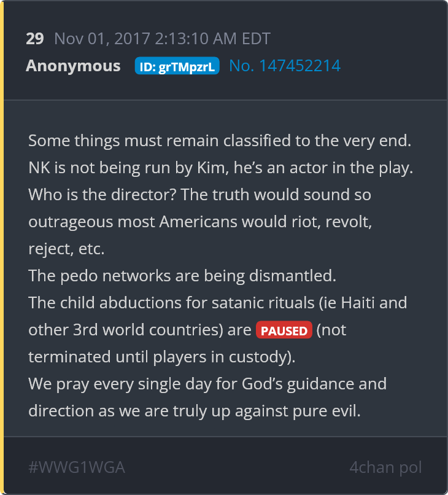Click the closing line ending 'pure evil.'
Viewport: 448px width, 495px height.
click(x=195, y=411)
